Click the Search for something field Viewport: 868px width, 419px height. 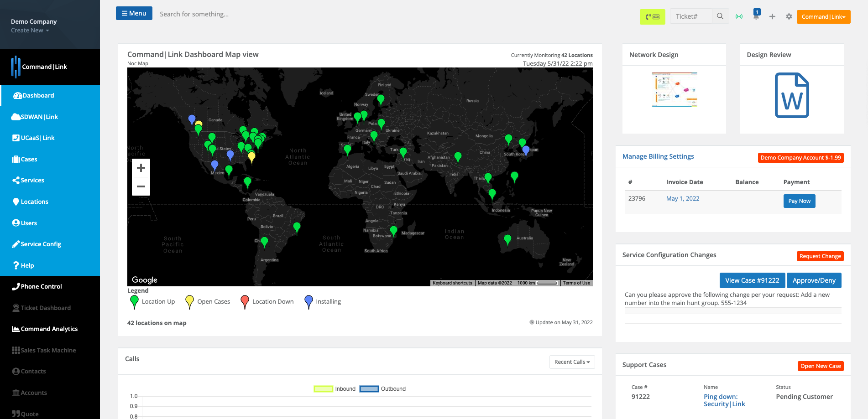point(194,14)
